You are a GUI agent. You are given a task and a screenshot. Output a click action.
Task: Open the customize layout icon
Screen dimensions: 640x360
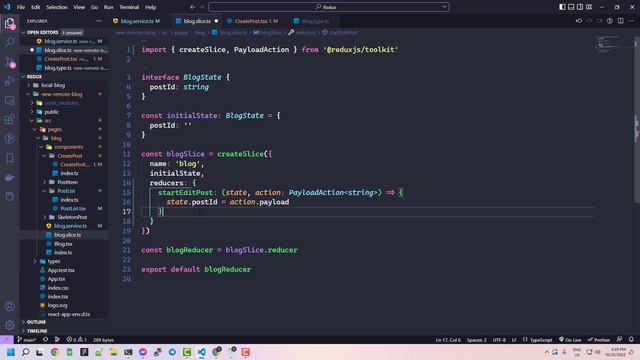[x=589, y=7]
